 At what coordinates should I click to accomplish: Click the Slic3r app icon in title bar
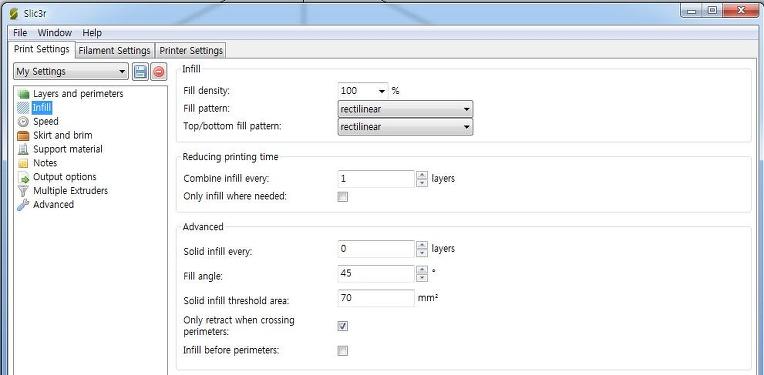[x=14, y=13]
